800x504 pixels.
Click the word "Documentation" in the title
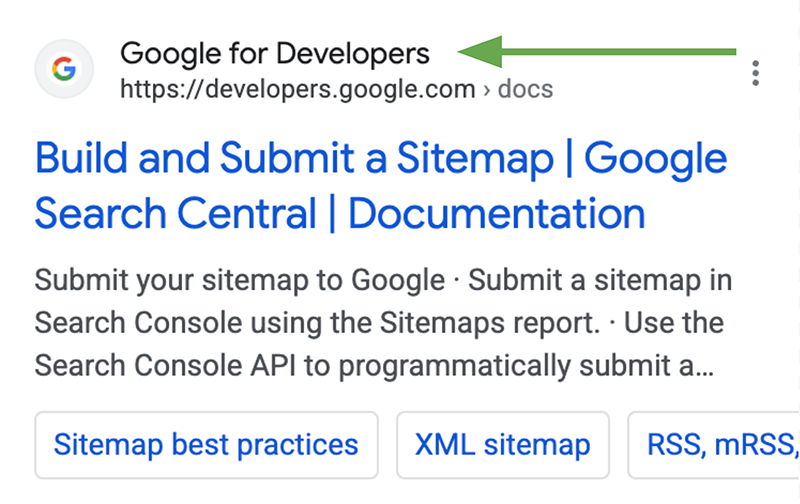496,214
